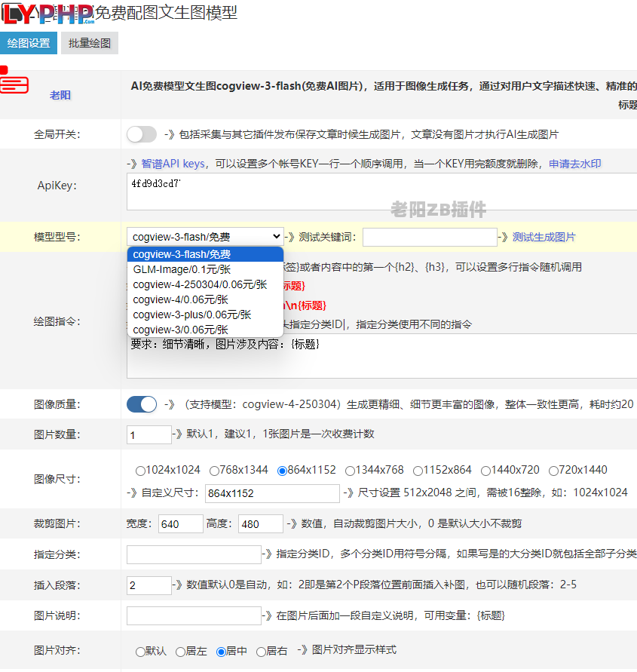
Task: Select cogview-3-plus/0.06元/张 in dropdown
Action: coord(191,315)
